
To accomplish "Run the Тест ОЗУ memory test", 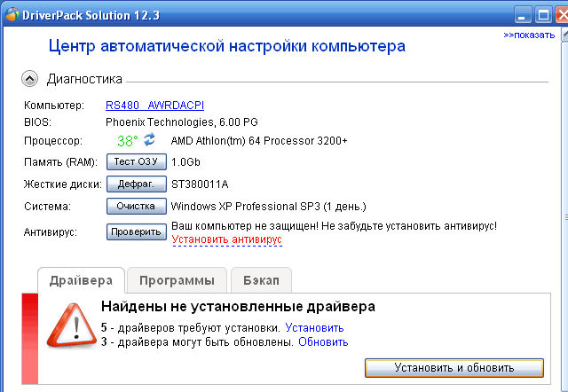I will 137,161.
